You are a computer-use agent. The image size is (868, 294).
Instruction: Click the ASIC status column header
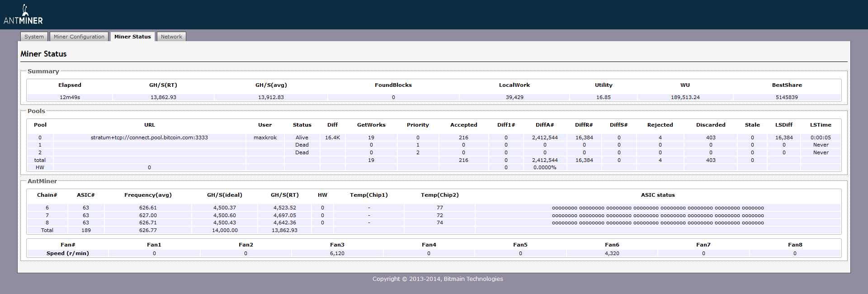click(658, 195)
